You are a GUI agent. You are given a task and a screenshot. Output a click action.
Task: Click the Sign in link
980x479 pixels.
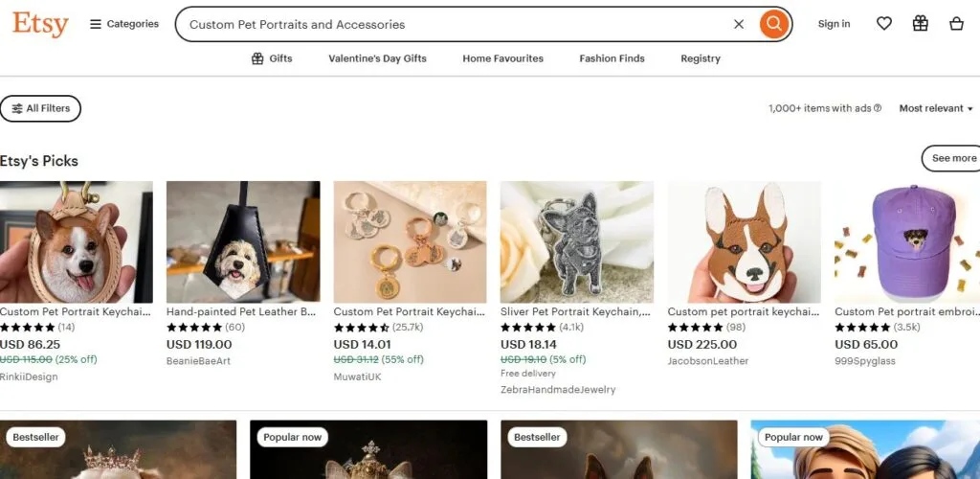(834, 24)
